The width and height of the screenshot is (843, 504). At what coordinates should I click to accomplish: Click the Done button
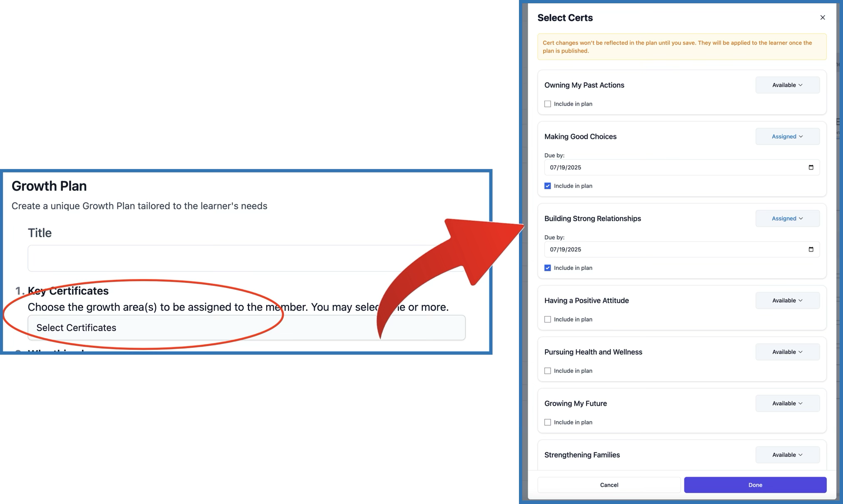755,485
